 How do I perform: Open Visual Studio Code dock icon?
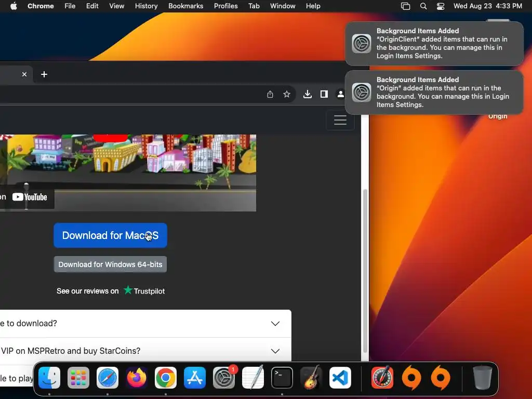[340, 378]
